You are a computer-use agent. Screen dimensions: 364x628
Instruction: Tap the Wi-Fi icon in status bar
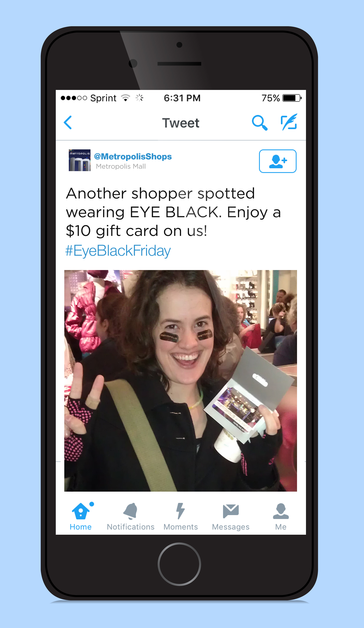[x=126, y=98]
